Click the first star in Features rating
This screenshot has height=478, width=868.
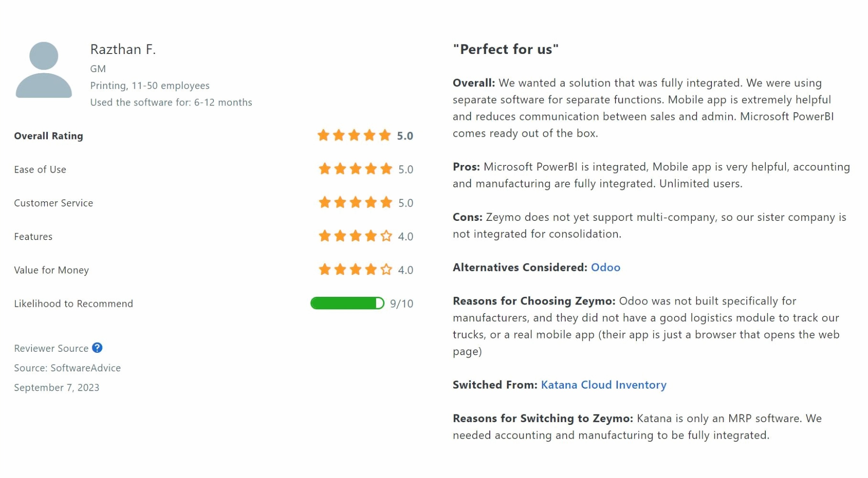(x=325, y=236)
